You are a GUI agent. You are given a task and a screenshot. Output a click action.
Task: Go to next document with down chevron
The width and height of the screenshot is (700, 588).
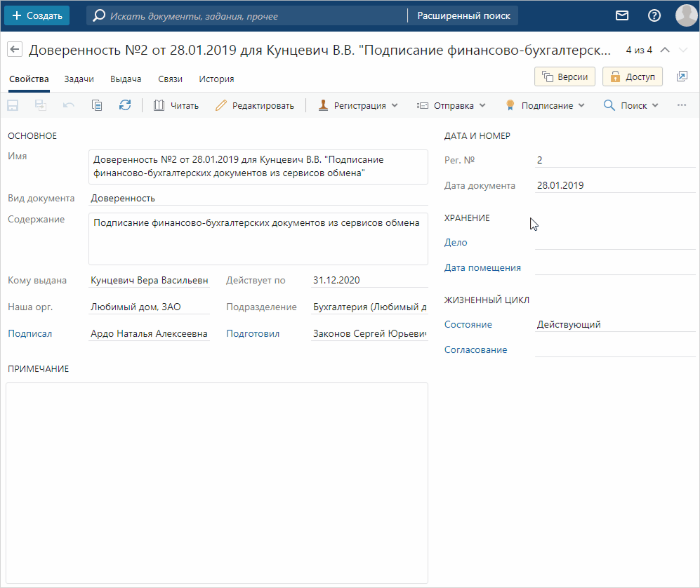(x=683, y=50)
